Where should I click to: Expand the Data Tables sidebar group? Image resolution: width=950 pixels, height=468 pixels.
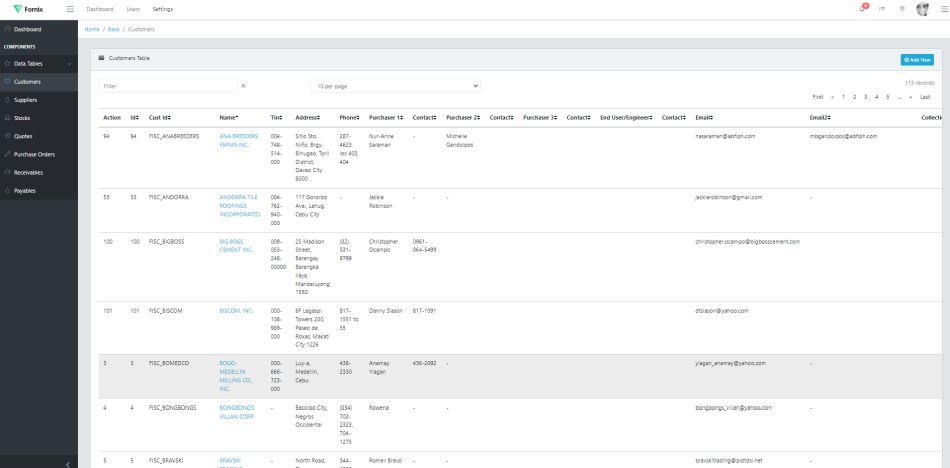40,63
